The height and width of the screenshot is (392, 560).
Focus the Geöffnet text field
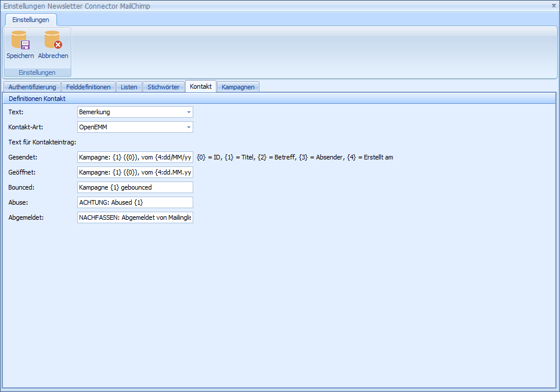pyautogui.click(x=135, y=172)
